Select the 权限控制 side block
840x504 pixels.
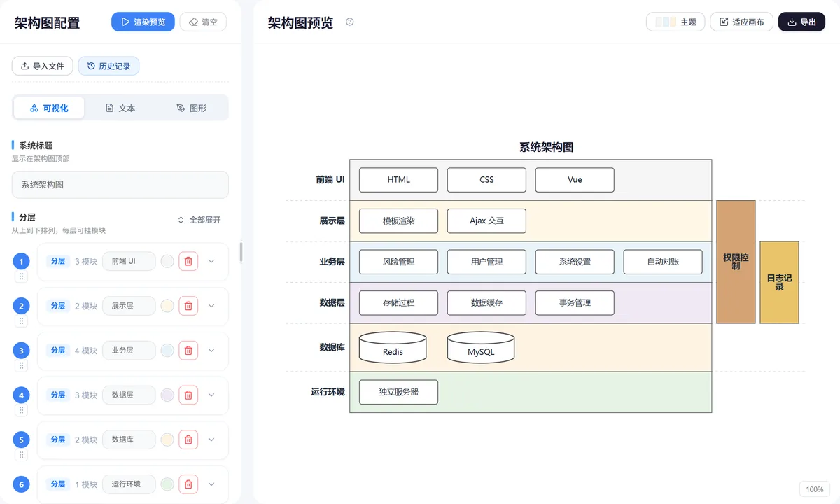coord(736,262)
